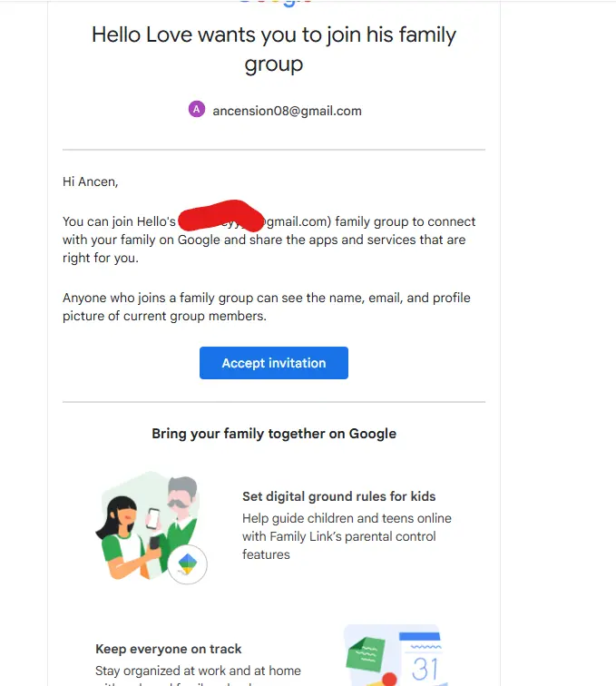616x686 pixels.
Task: Click the 'Hi Ancen,' greeting text
Action: pos(91,181)
